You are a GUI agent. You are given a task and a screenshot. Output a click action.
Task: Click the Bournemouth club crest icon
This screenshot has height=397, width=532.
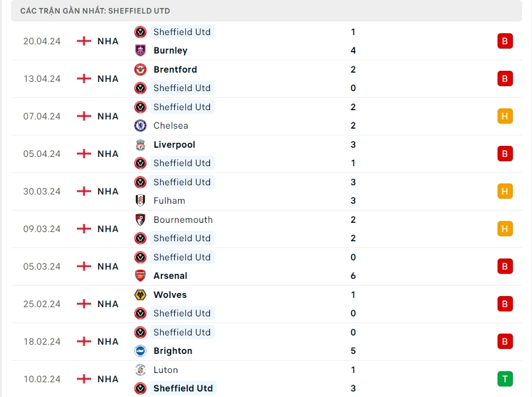140,220
